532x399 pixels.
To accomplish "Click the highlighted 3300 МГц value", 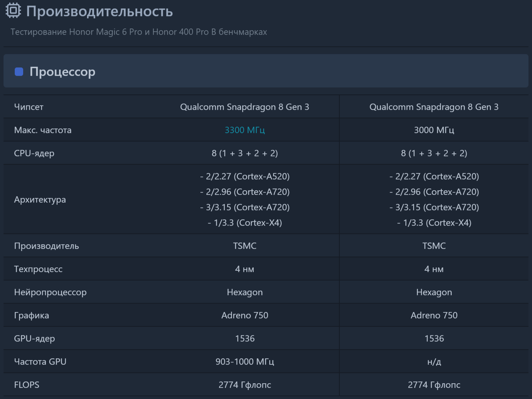I will point(245,130).
